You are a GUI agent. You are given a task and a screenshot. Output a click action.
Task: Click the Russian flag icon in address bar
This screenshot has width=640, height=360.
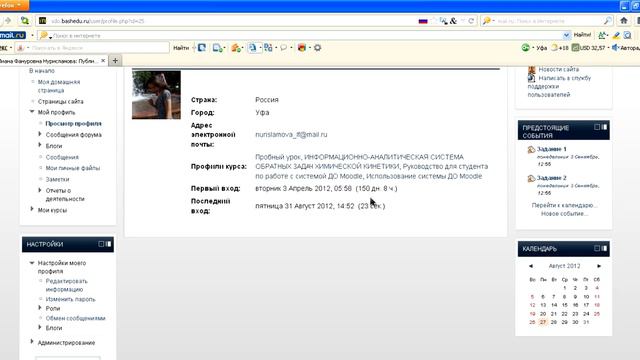(423, 21)
